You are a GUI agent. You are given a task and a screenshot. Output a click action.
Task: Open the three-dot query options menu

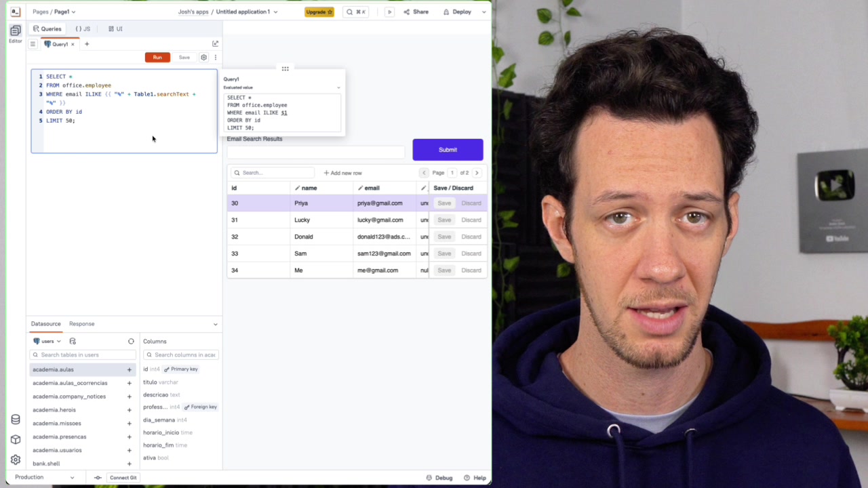coord(215,57)
